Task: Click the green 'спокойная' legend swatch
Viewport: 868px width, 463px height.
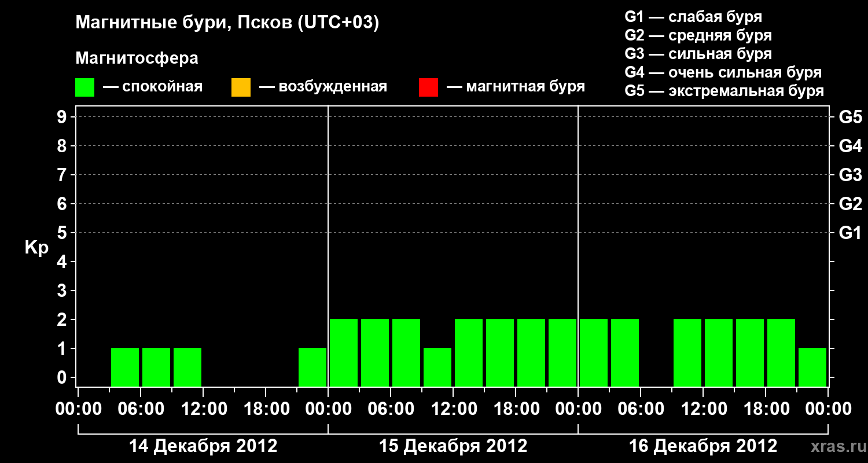Action: tap(84, 87)
